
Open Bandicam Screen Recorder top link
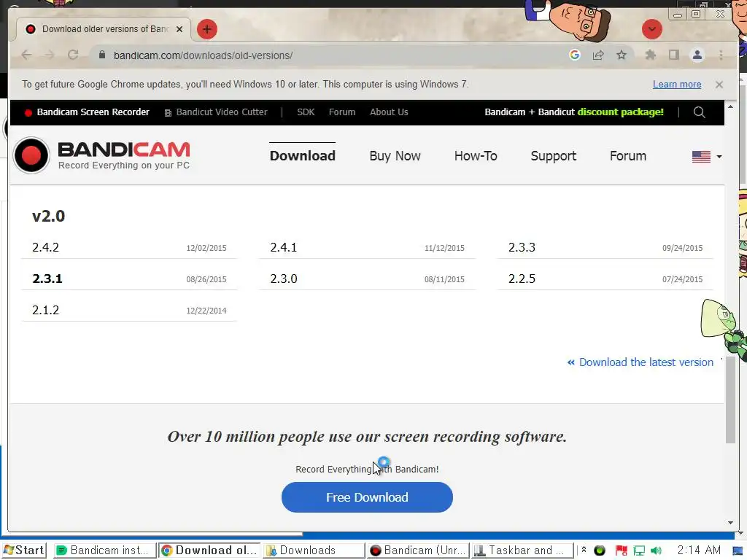tap(88, 112)
